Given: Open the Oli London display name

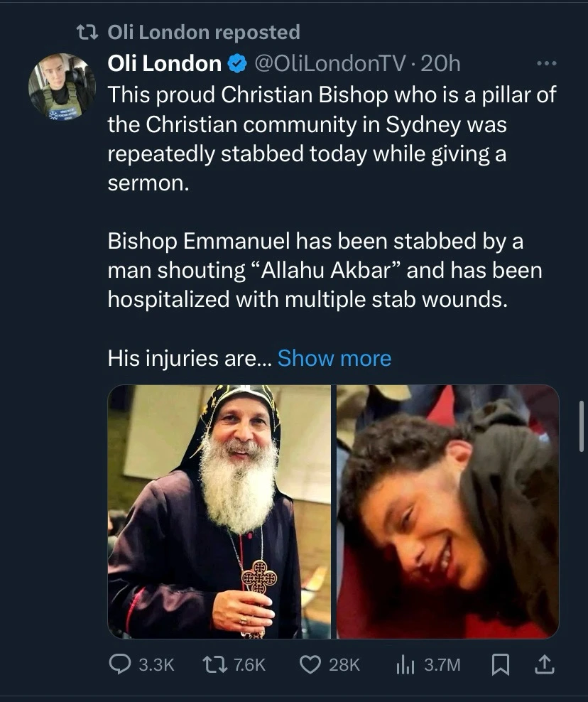Looking at the screenshot, I should (164, 63).
